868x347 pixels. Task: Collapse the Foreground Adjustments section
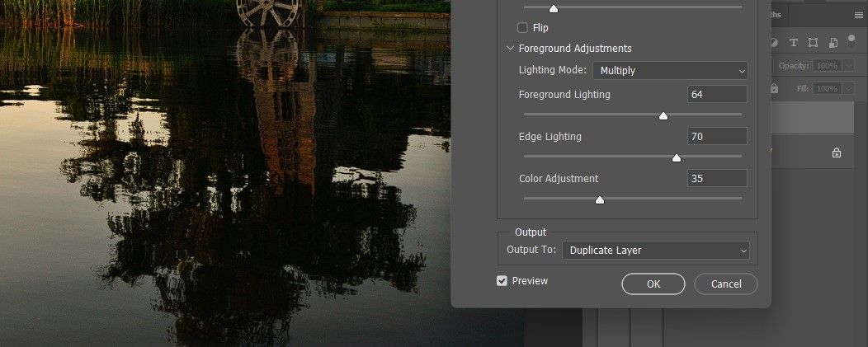tap(510, 49)
